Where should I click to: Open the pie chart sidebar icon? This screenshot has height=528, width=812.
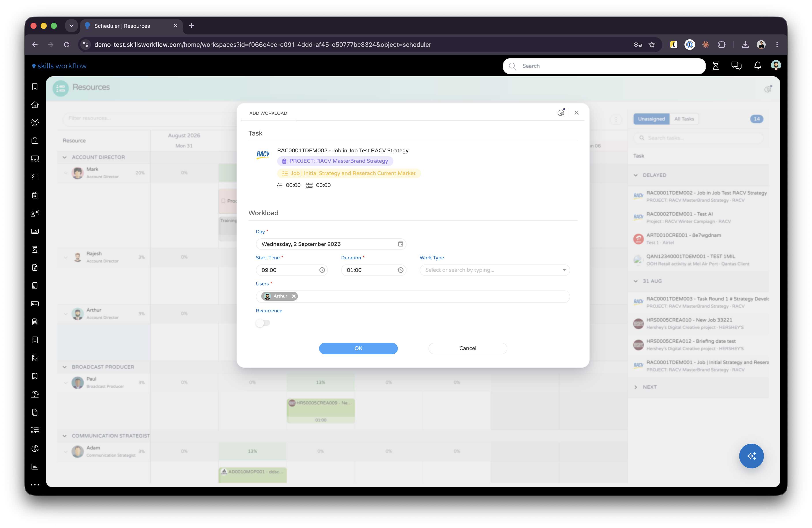(35, 449)
